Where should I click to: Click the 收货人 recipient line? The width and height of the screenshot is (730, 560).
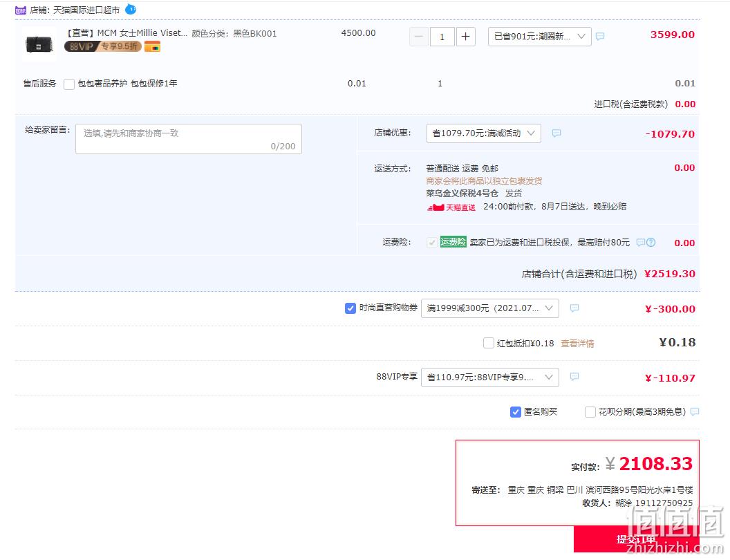click(x=637, y=503)
